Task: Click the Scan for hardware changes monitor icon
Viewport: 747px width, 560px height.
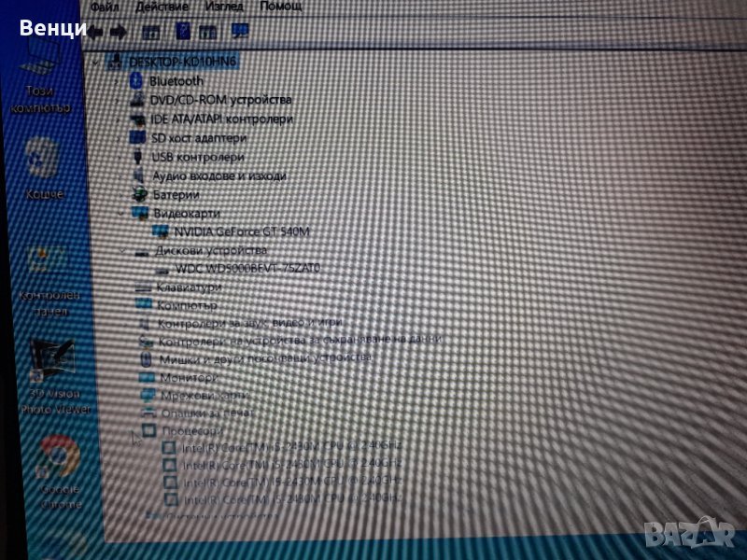Action: (240, 32)
